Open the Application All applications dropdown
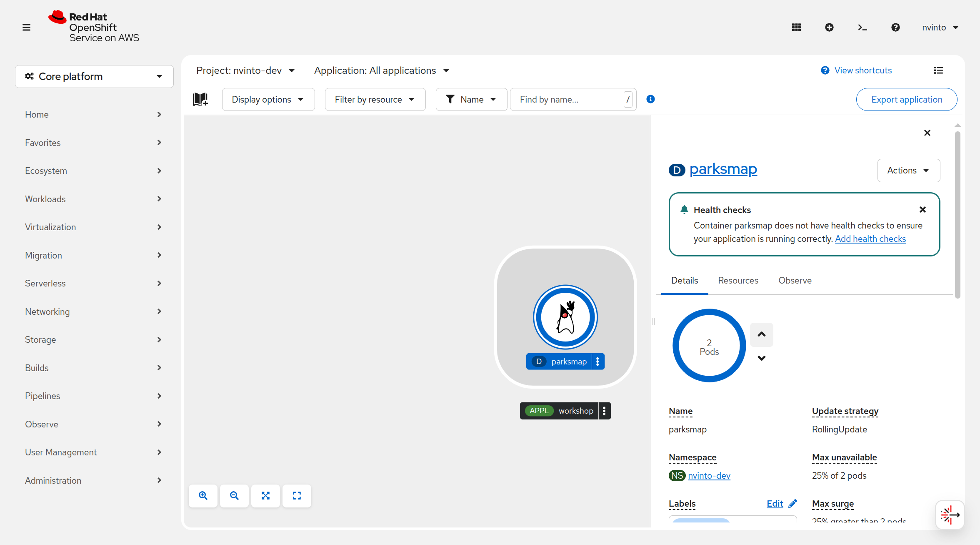Viewport: 980px width, 545px height. (x=382, y=70)
